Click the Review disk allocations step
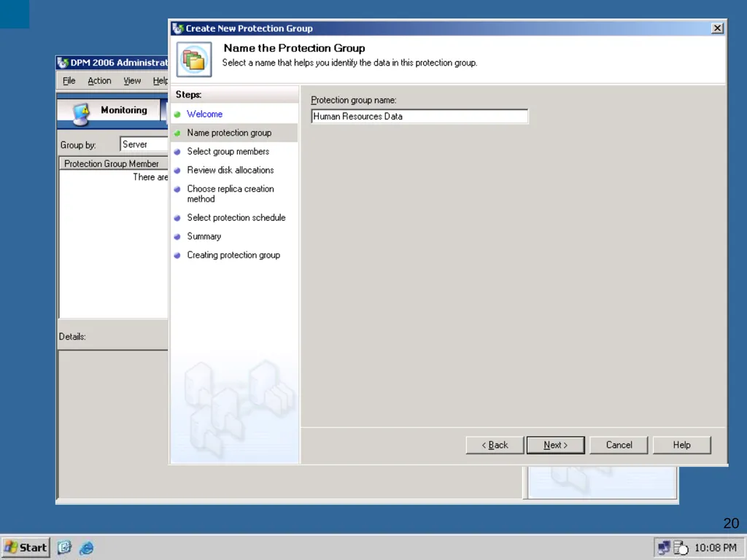 tap(230, 170)
